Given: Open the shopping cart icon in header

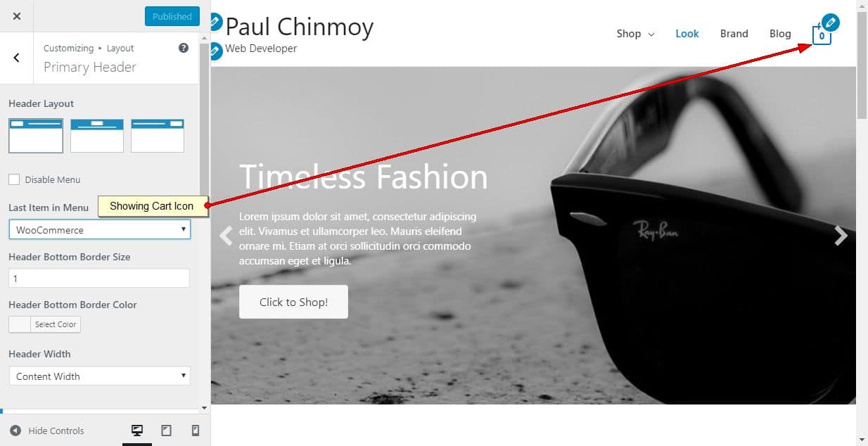Looking at the screenshot, I should pos(822,35).
